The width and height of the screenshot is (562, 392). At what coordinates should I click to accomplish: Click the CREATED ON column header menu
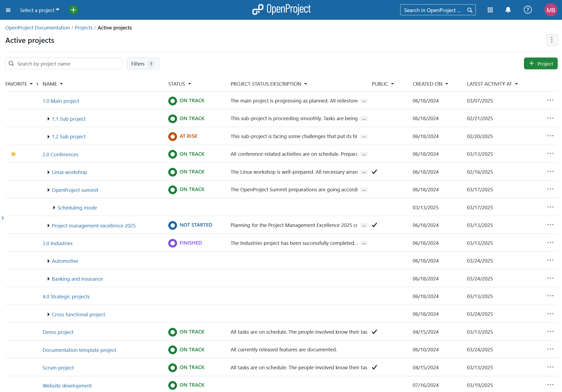tap(447, 84)
